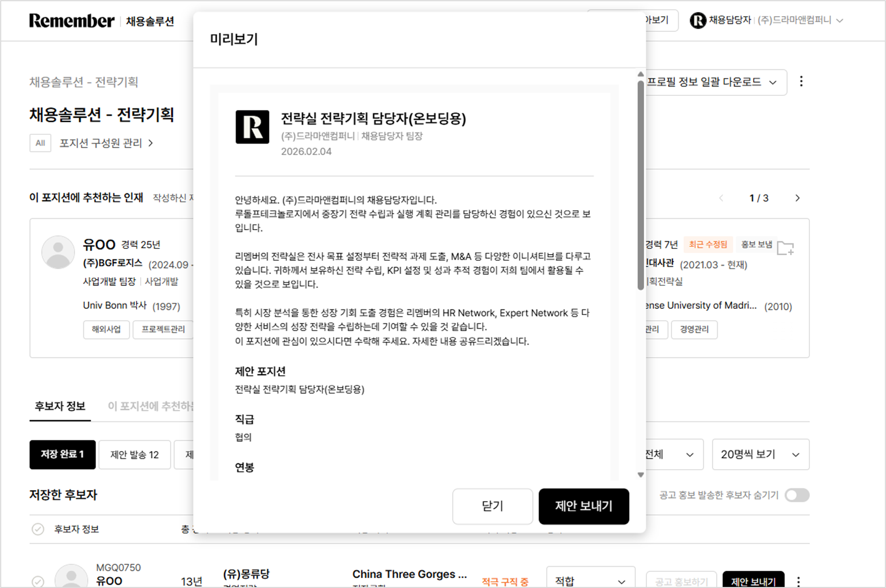Open the three-dot menu beside profile download
Image resolution: width=886 pixels, height=588 pixels.
point(801,81)
